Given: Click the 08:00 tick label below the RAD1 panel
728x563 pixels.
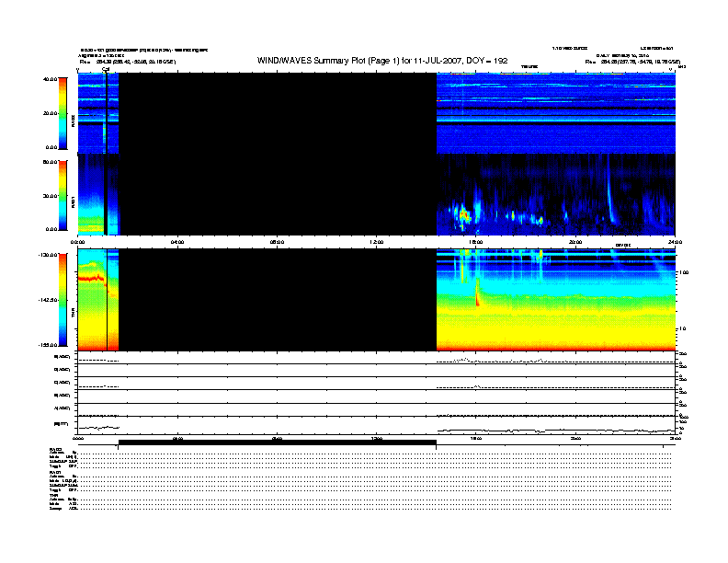Looking at the screenshot, I should tap(277, 242).
